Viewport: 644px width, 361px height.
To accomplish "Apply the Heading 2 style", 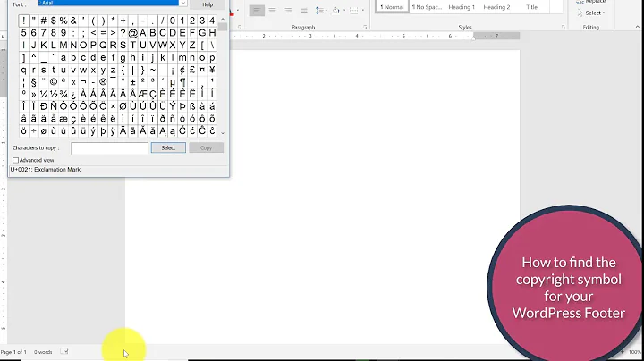I will 496,7.
